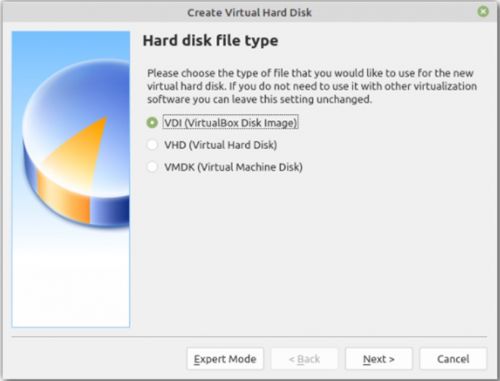Viewport: 500px width, 381px height.
Task: Click the hard disk illustration
Action: tap(76, 143)
